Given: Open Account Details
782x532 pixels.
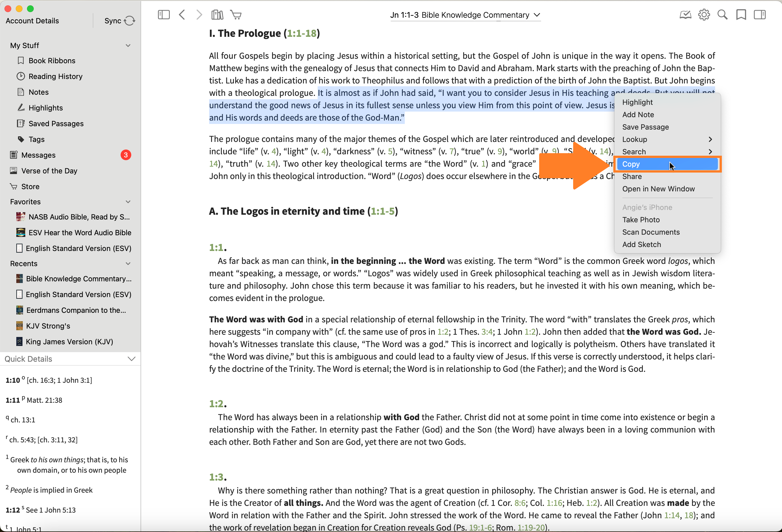Looking at the screenshot, I should pos(32,21).
